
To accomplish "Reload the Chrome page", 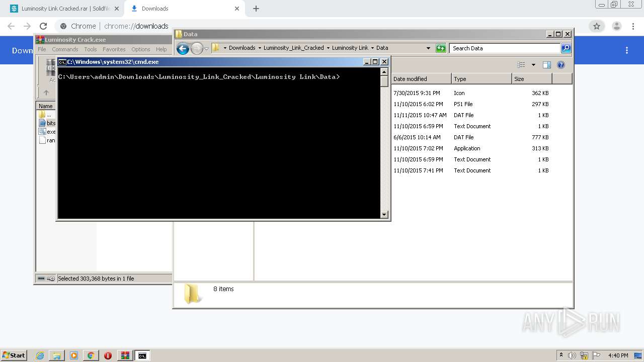I will click(x=43, y=26).
